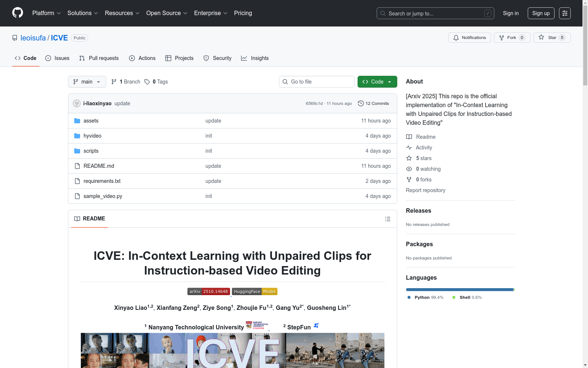The image size is (588, 368).
Task: Click the assets folder icon
Action: pos(77,121)
